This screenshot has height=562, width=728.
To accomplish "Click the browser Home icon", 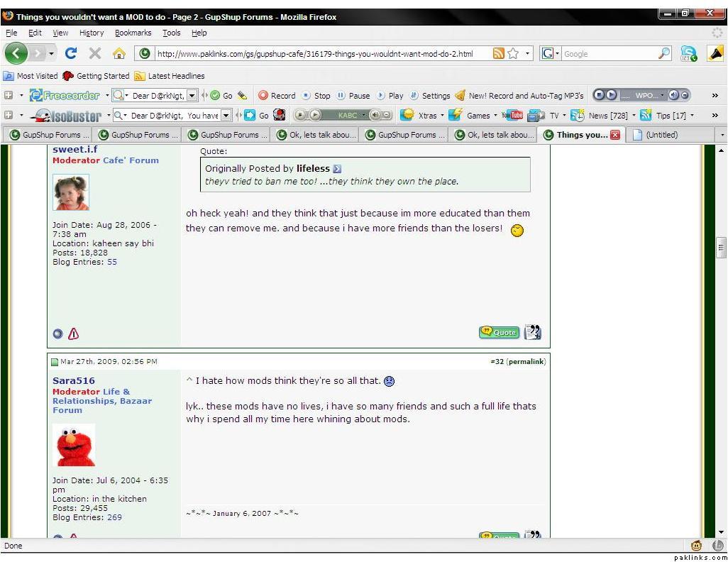I will pos(118,53).
